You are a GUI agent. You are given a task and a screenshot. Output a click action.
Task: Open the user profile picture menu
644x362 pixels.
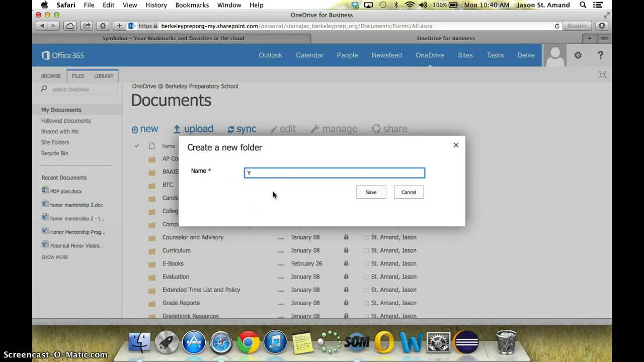pos(555,55)
